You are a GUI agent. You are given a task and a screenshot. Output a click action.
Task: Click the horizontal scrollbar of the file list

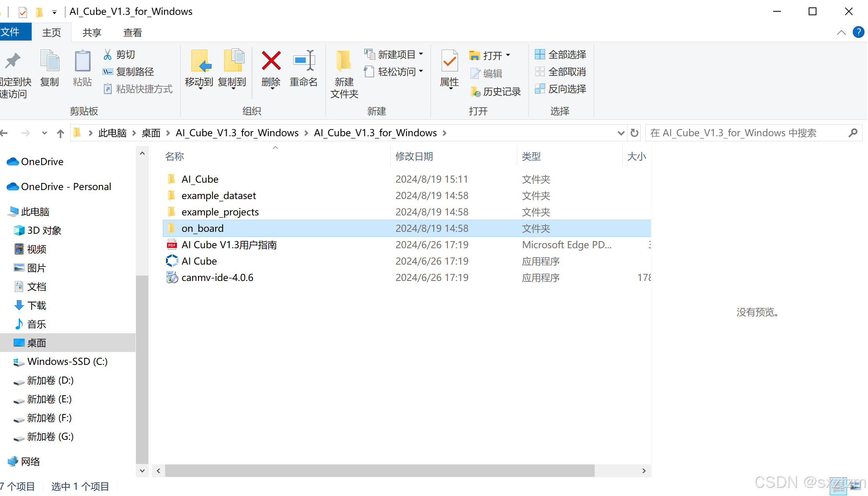[380, 471]
